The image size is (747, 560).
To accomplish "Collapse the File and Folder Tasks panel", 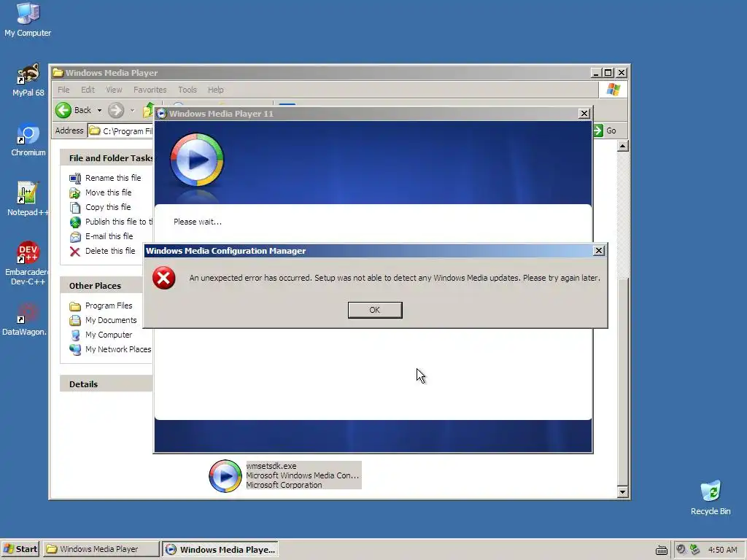I will [107, 158].
